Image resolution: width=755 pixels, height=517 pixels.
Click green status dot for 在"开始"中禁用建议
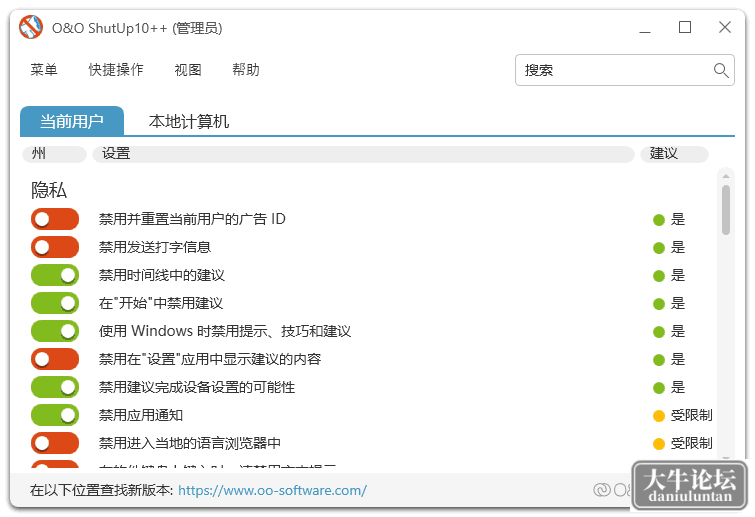coord(659,304)
